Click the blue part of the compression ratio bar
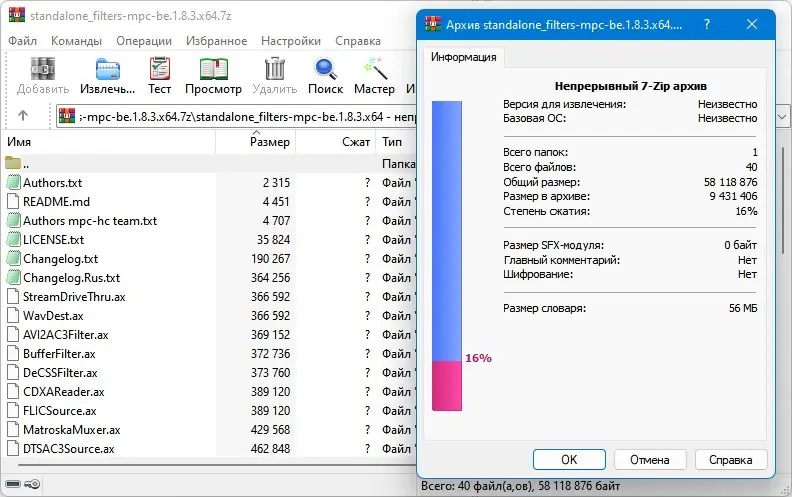Image resolution: width=792 pixels, height=497 pixels. (447, 231)
